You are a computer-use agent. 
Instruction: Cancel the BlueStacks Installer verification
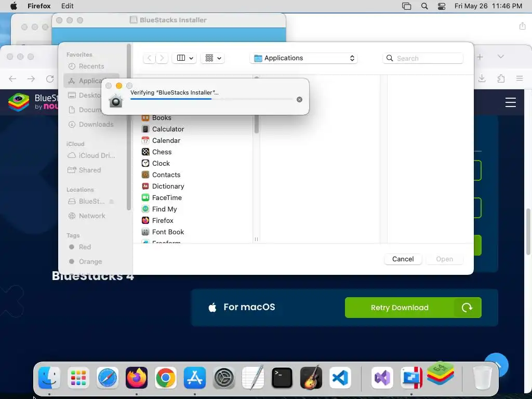[x=299, y=99]
